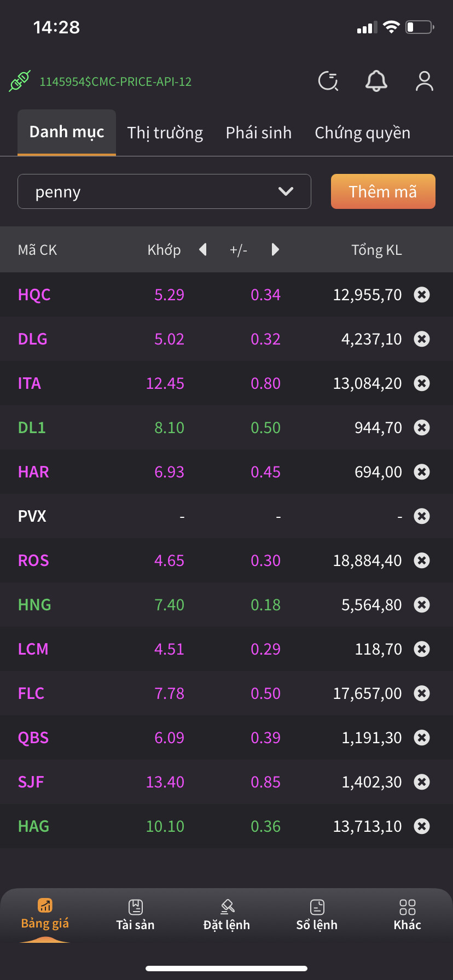Go to Đặt lệnh in bottom bar

[x=226, y=914]
